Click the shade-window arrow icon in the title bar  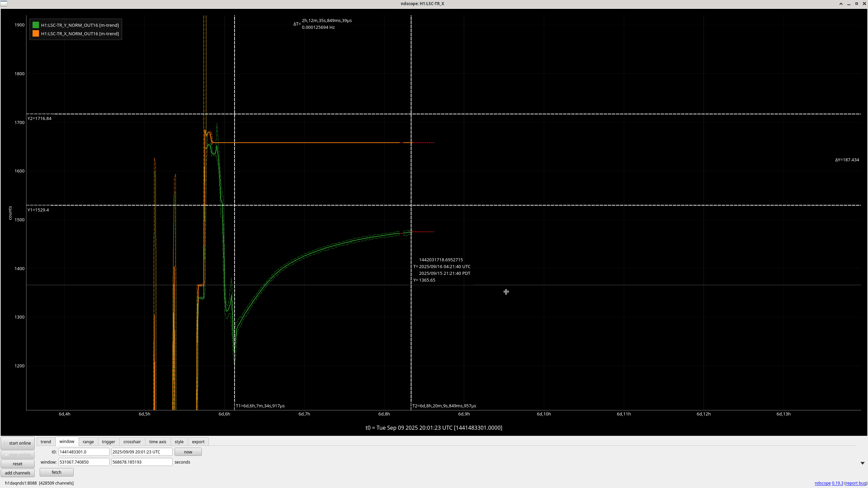pos(841,4)
